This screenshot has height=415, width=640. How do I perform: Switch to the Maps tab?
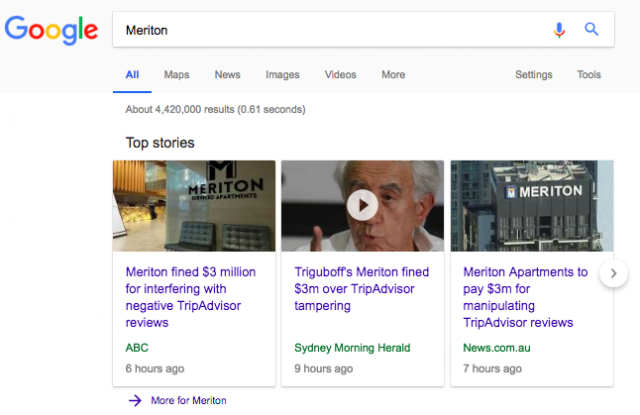[177, 75]
